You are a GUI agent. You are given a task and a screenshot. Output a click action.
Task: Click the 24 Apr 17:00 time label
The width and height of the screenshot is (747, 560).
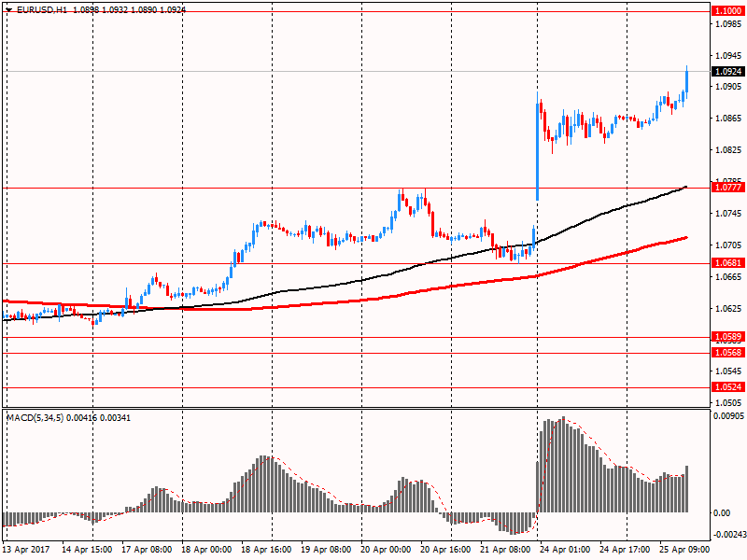(x=625, y=550)
